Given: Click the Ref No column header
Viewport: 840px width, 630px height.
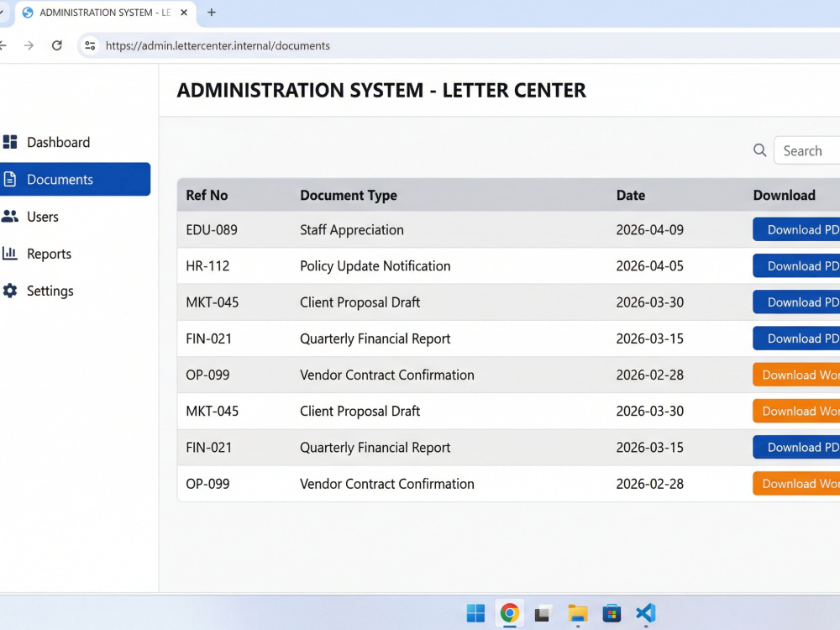Looking at the screenshot, I should [x=207, y=195].
